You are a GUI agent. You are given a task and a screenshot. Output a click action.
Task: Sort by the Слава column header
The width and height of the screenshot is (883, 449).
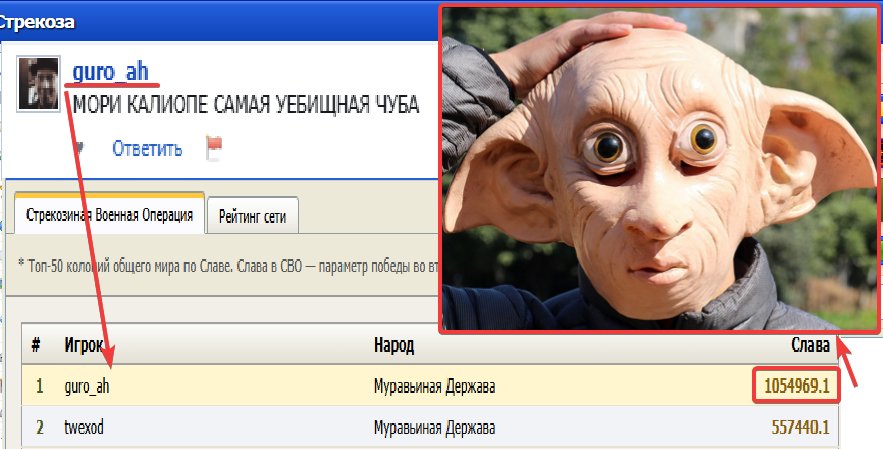point(810,345)
